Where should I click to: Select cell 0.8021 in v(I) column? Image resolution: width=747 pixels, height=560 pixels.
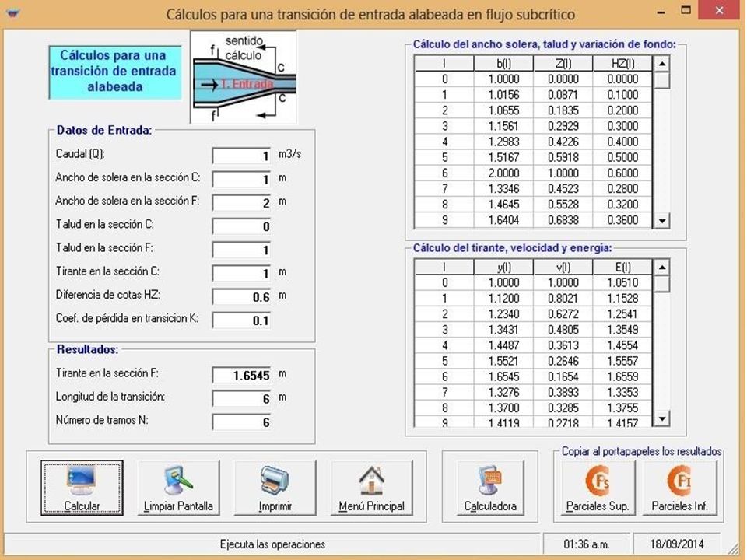click(563, 299)
